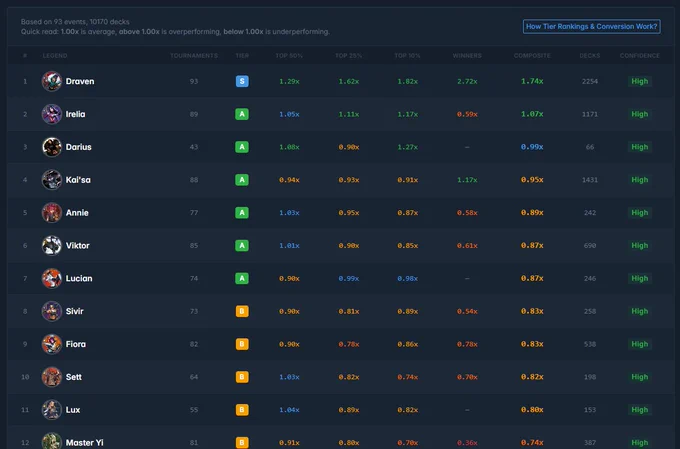This screenshot has width=680, height=449.
Task: Click the B tier badge for Sett
Action: click(x=242, y=377)
